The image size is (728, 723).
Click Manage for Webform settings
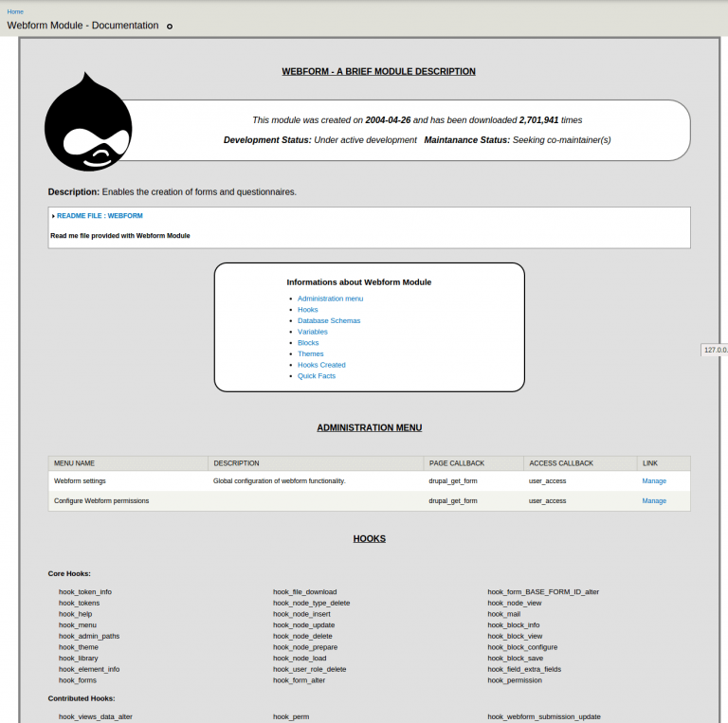(x=654, y=480)
